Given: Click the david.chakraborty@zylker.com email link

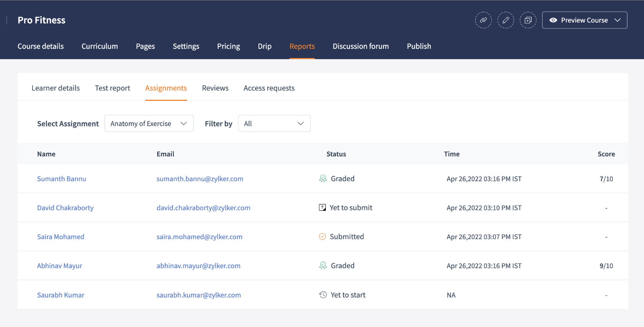Looking at the screenshot, I should point(203,208).
